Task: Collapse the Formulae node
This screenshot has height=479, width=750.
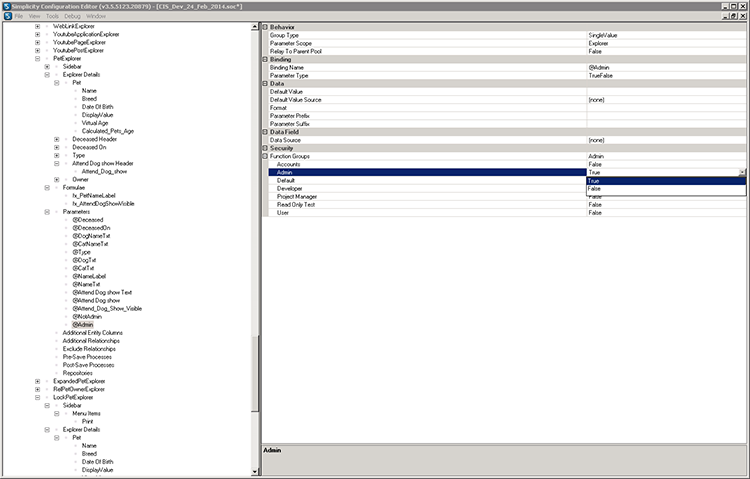Action: (47, 188)
